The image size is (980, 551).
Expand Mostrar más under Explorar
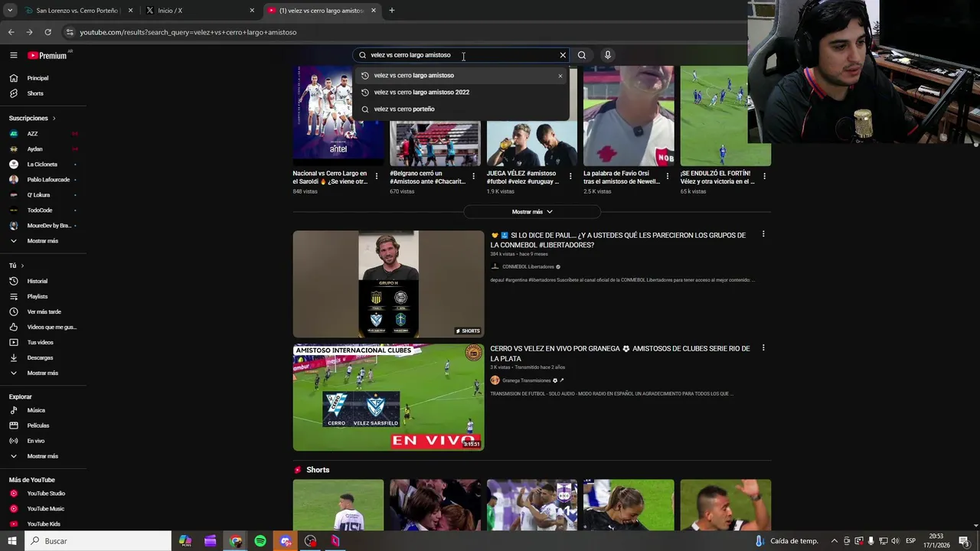click(42, 456)
